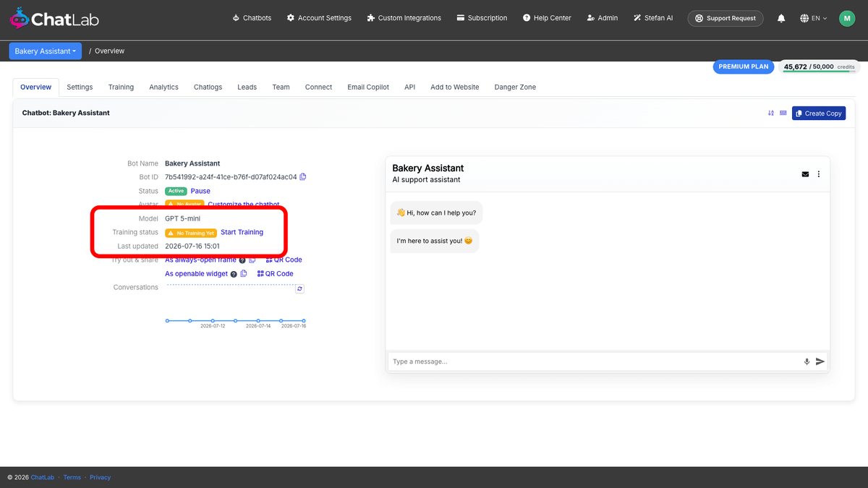Open QR Code for always-open frame

coord(284,260)
